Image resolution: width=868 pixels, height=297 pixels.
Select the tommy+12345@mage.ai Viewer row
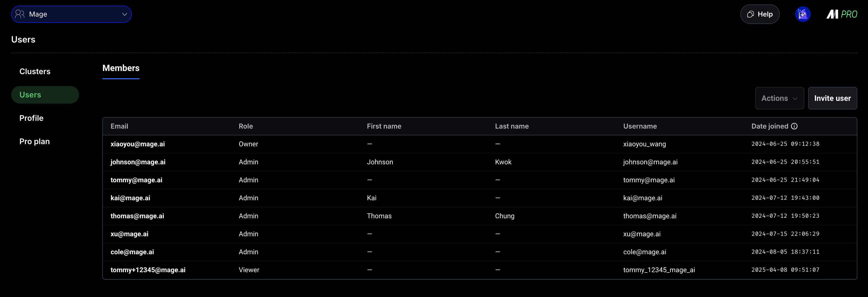click(x=148, y=270)
